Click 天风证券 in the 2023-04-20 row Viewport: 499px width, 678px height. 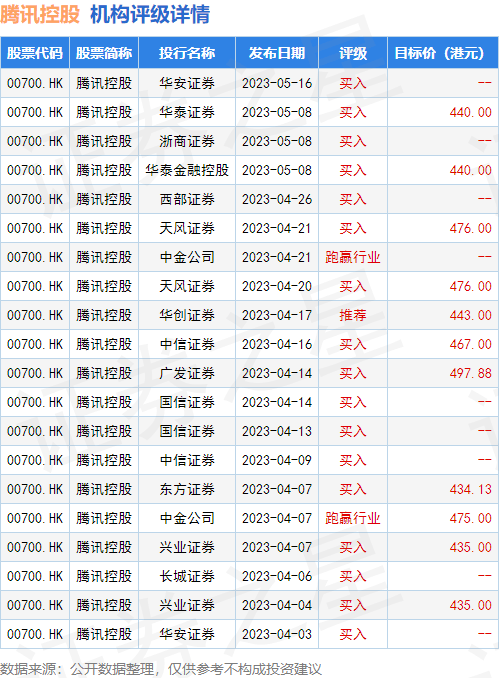[187, 286]
